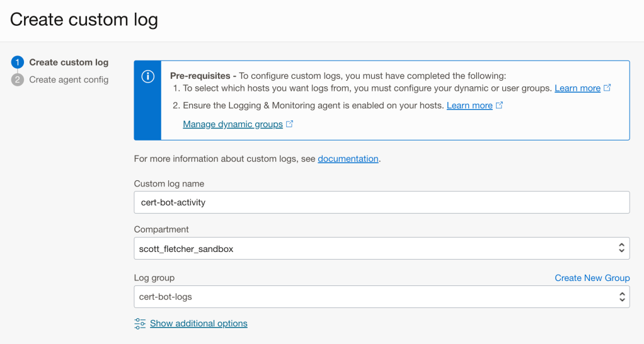This screenshot has height=344, width=644.
Task: Click the sliders icon beside Show additional options
Action: pos(140,324)
